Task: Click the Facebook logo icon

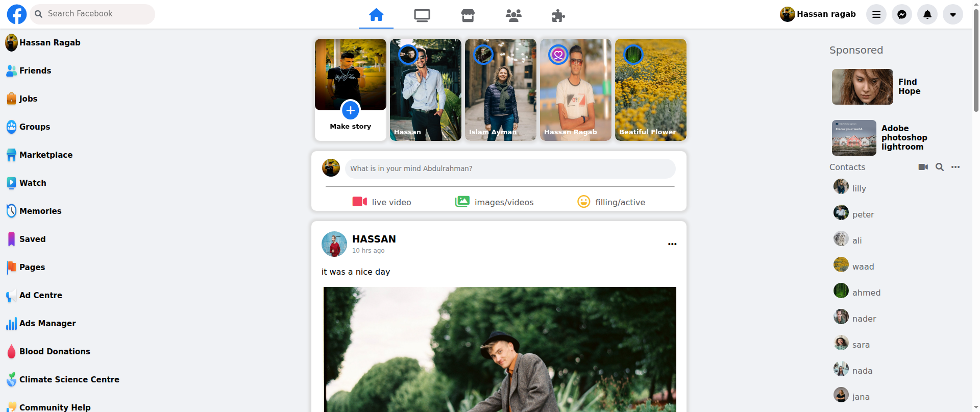Action: pyautogui.click(x=17, y=14)
